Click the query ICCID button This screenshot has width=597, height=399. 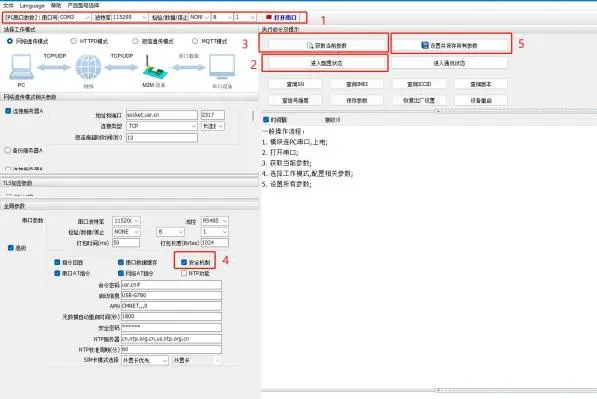[x=419, y=84]
